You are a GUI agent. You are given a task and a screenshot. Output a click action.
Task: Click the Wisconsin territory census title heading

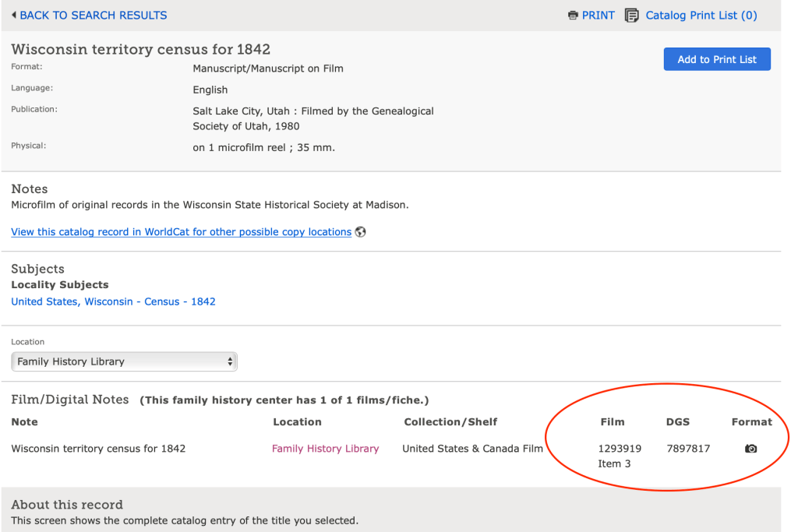click(140, 49)
